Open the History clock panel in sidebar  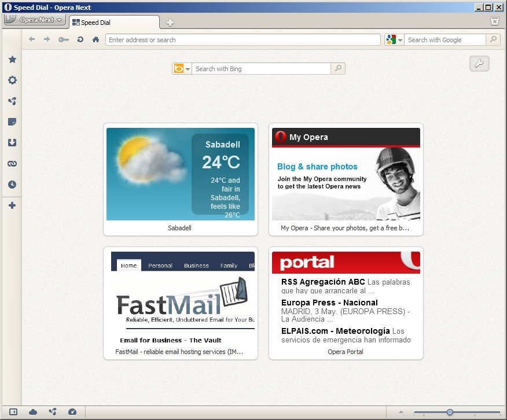tap(12, 185)
